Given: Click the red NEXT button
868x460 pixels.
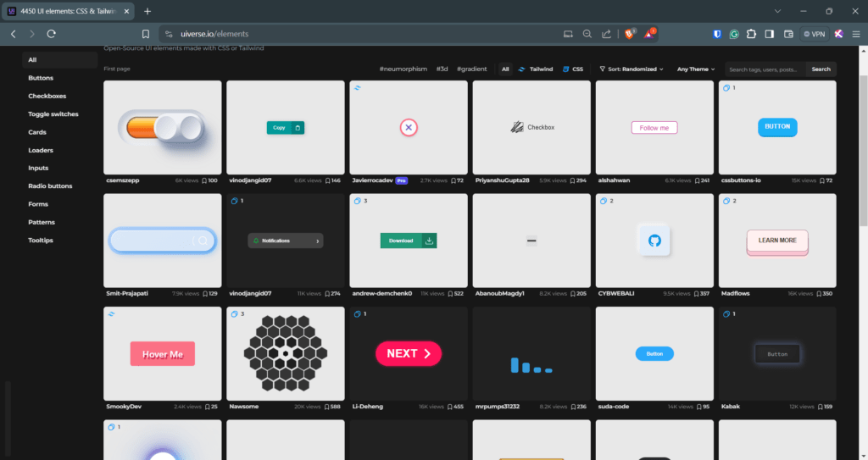Looking at the screenshot, I should [x=409, y=354].
